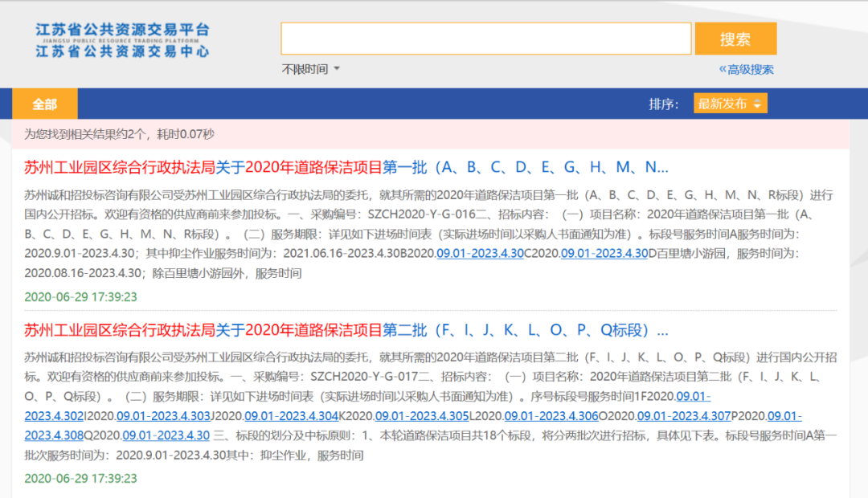Open the 第二批 road cleaning result title
Screen dimensions: 868x498
346,330
